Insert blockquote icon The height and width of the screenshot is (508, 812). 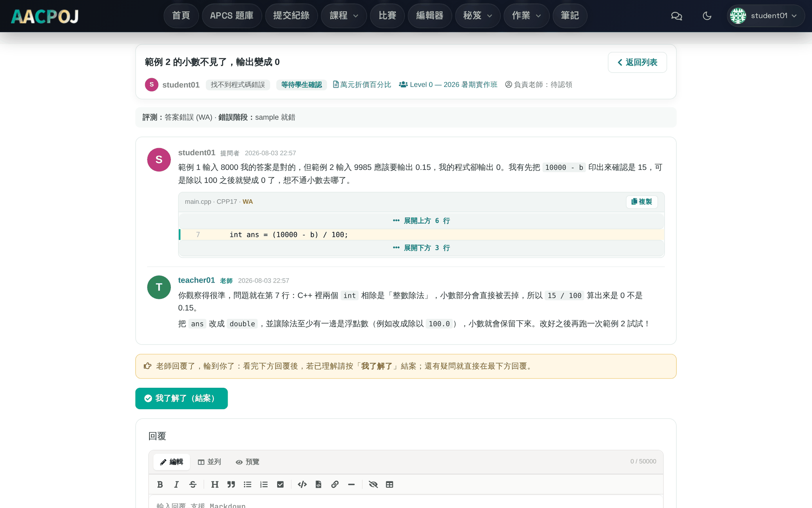tap(231, 484)
